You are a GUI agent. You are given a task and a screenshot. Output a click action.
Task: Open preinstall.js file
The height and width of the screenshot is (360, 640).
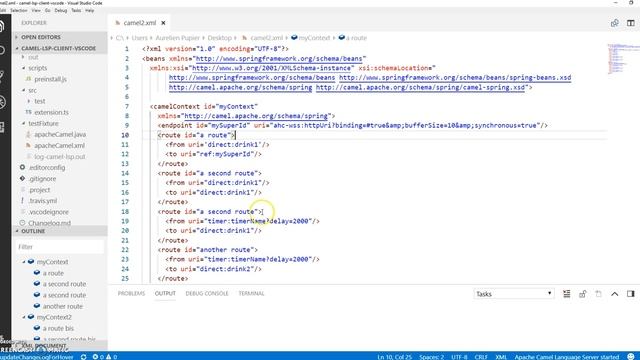point(50,79)
